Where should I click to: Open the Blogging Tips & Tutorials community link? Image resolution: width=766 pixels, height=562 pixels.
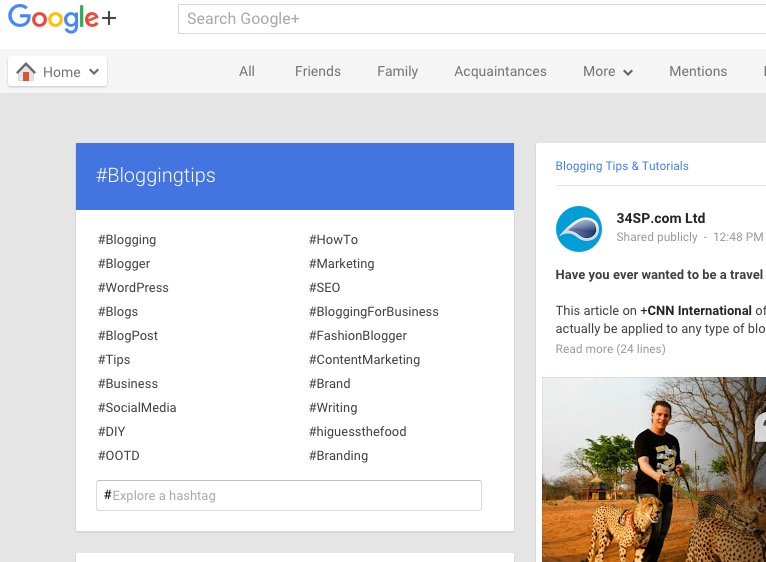(622, 166)
